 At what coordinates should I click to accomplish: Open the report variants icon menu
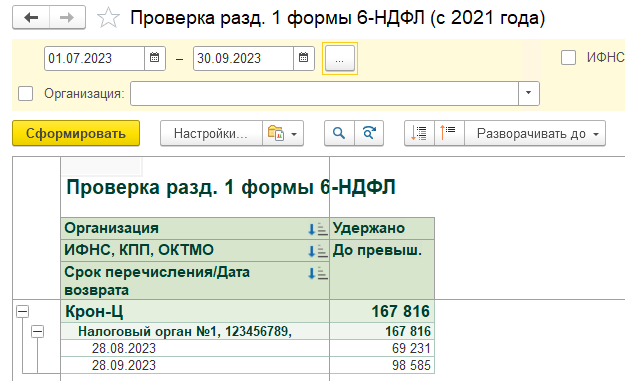point(276,133)
